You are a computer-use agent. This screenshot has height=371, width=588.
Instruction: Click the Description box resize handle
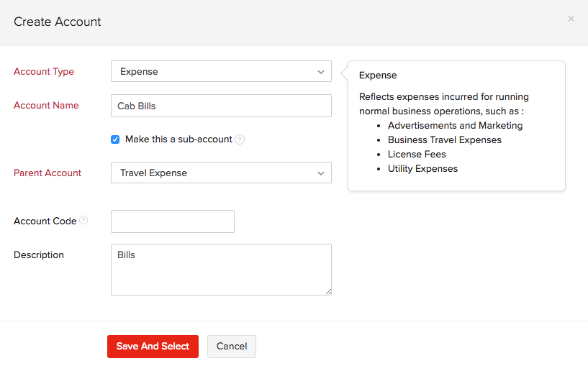point(328,291)
